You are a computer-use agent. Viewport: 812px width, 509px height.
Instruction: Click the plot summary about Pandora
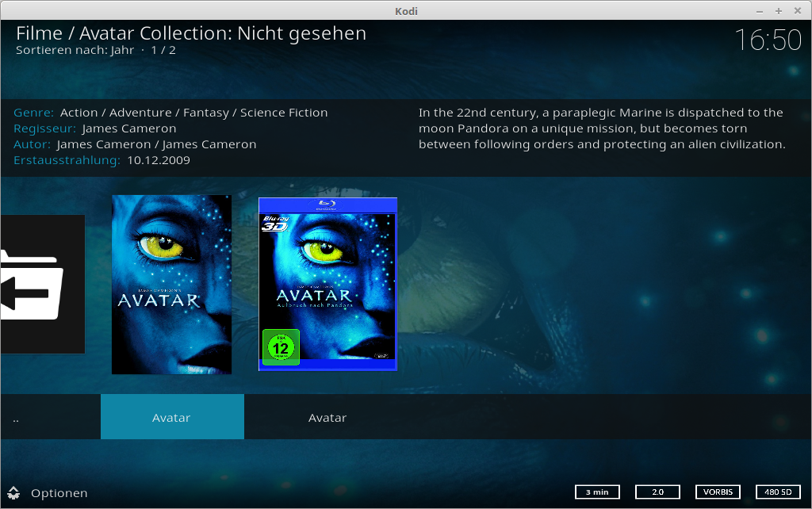point(602,128)
